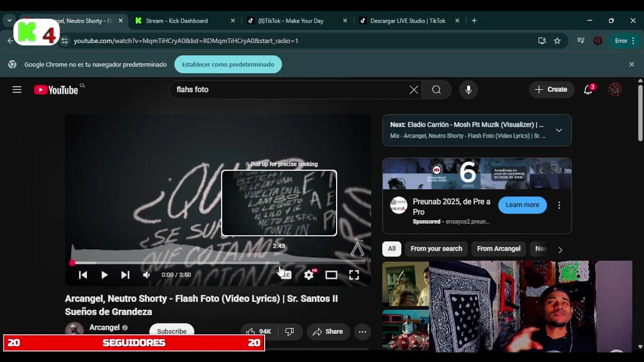Share the video
This screenshot has height=362, width=644.
(328, 331)
